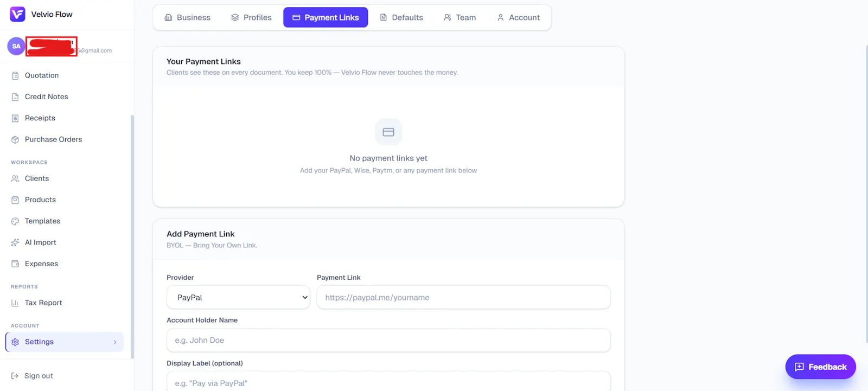Click the Tax Report chart icon
This screenshot has height=391, width=868.
[15, 303]
